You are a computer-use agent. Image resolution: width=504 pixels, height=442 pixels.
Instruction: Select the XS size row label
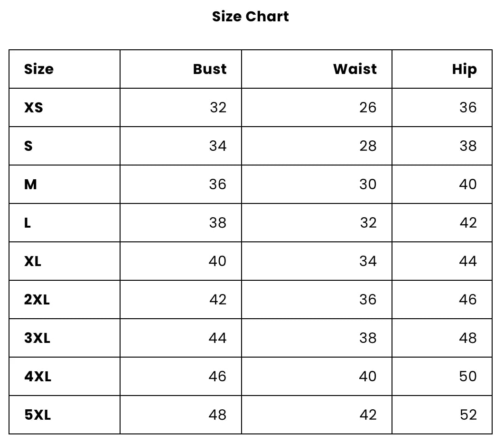tap(34, 108)
